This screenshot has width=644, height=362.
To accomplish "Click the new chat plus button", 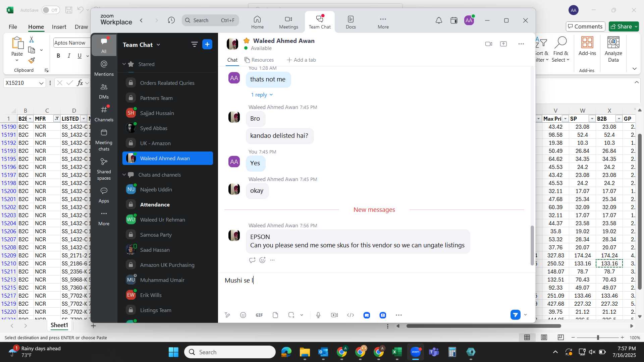I will point(207,44).
